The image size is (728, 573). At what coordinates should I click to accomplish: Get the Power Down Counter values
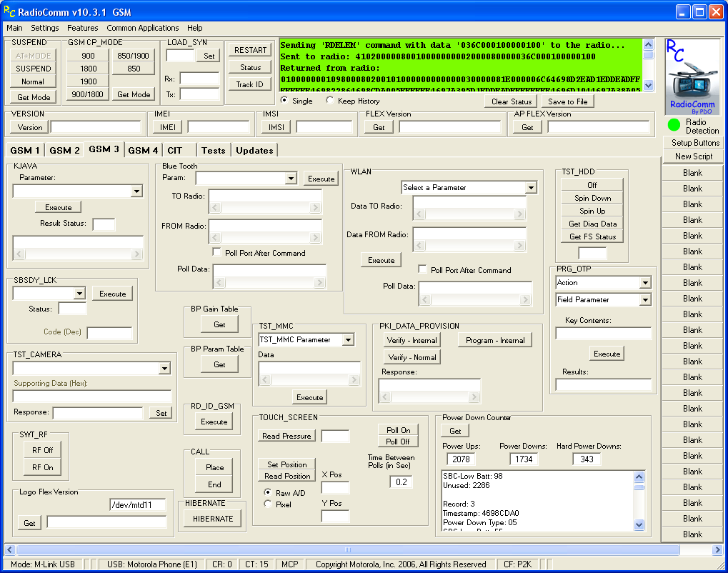click(455, 431)
